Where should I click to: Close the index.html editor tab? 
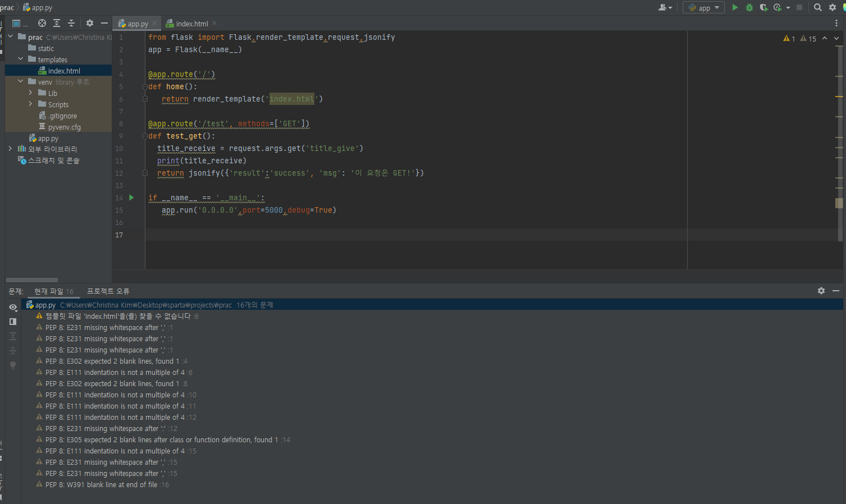click(214, 24)
